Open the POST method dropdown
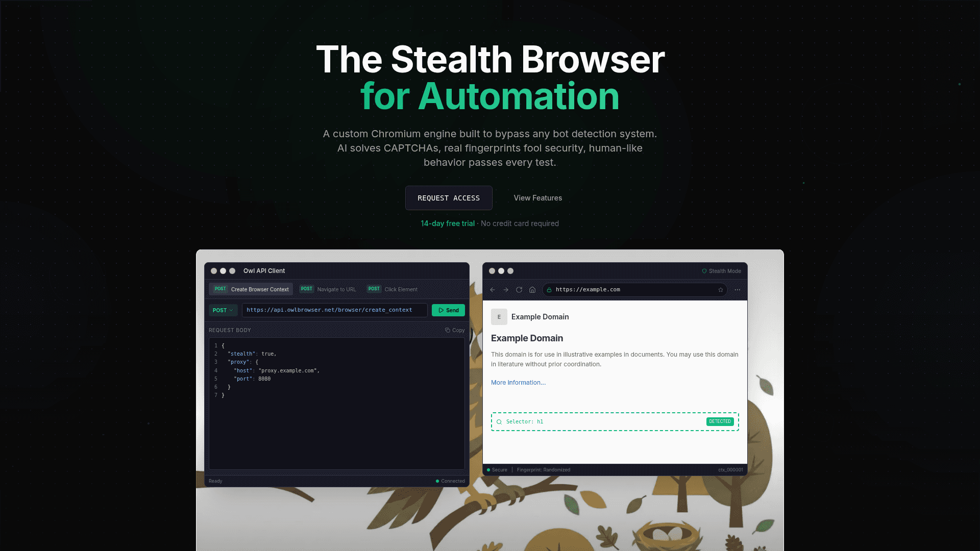 [x=223, y=310]
